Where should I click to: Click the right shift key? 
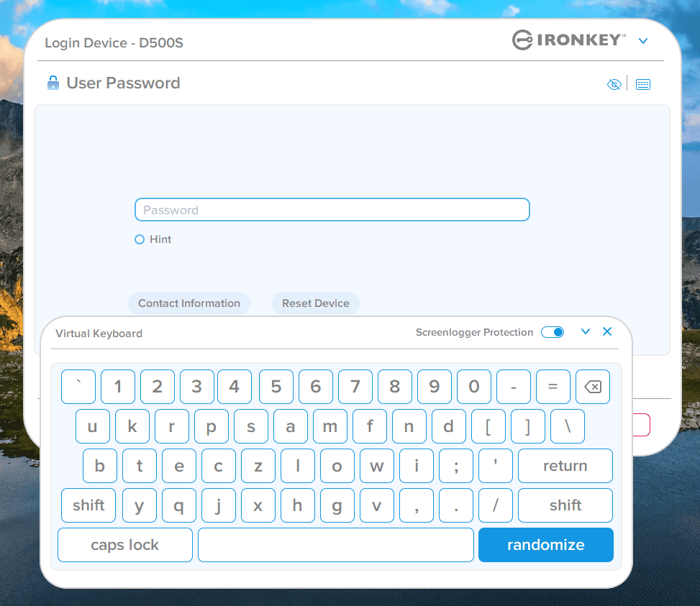(565, 505)
